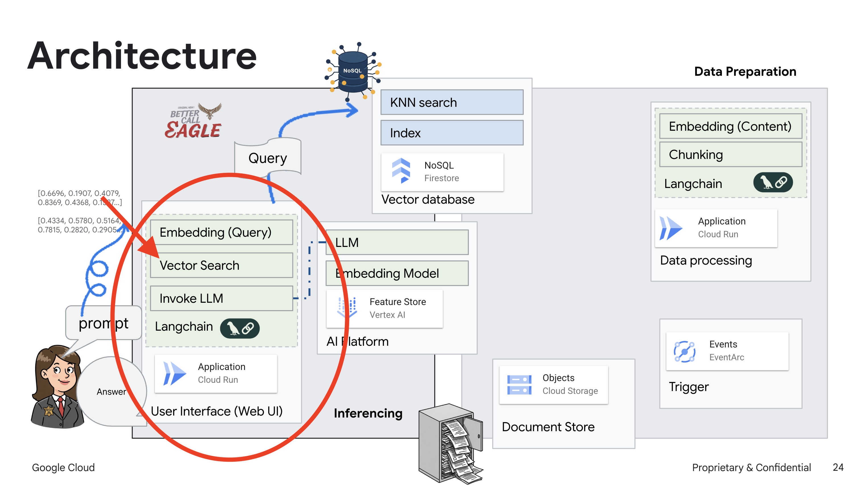The width and height of the screenshot is (868, 491).
Task: Click the Firestore logo icon
Action: (401, 171)
